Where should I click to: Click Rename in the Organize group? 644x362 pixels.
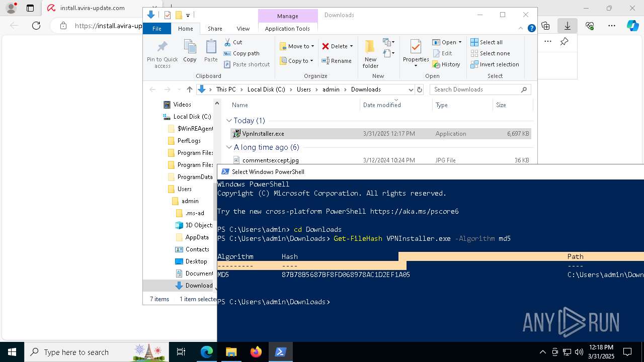click(x=337, y=61)
